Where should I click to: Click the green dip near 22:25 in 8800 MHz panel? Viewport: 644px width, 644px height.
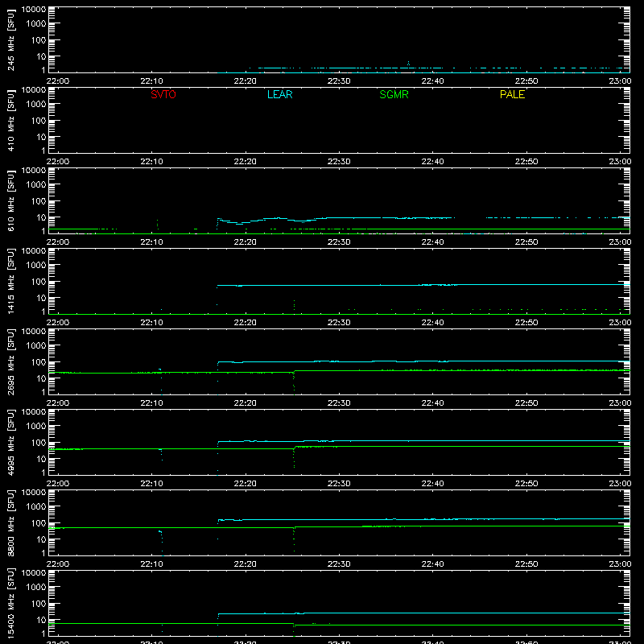pyautogui.click(x=294, y=539)
